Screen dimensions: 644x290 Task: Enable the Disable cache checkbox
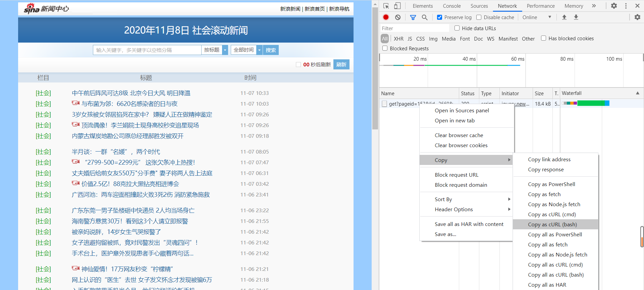479,17
